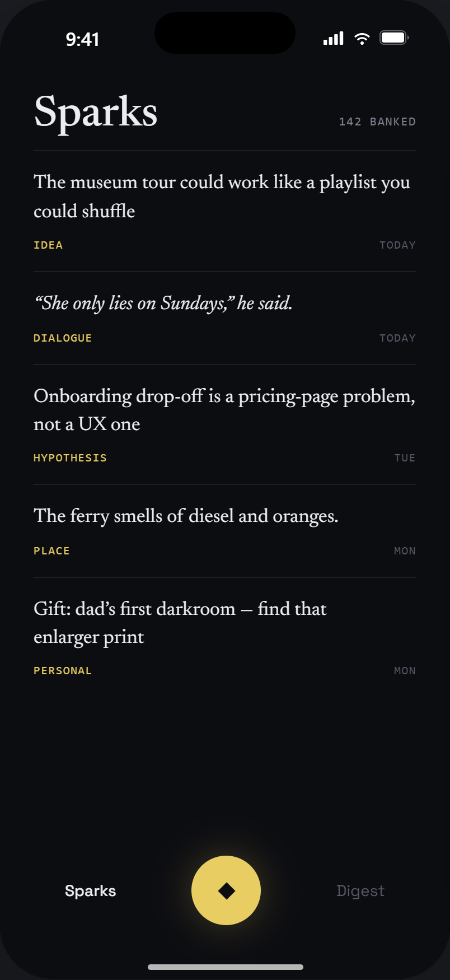Open the ferry smells of diesel note
The image size is (450, 980).
coord(225,531)
